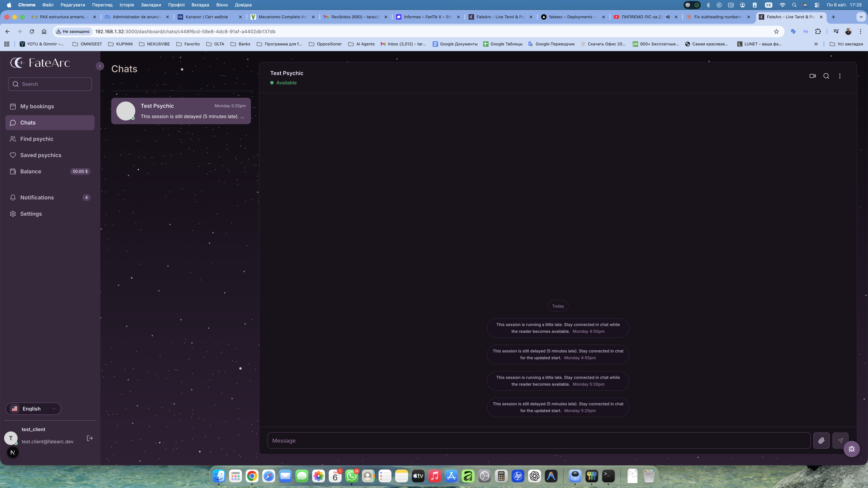Click the sidebar Search field
Screen dimensions: 868x488
(x=50, y=84)
